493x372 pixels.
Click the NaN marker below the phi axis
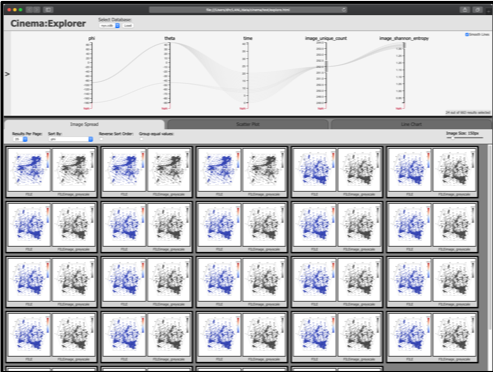point(87,108)
